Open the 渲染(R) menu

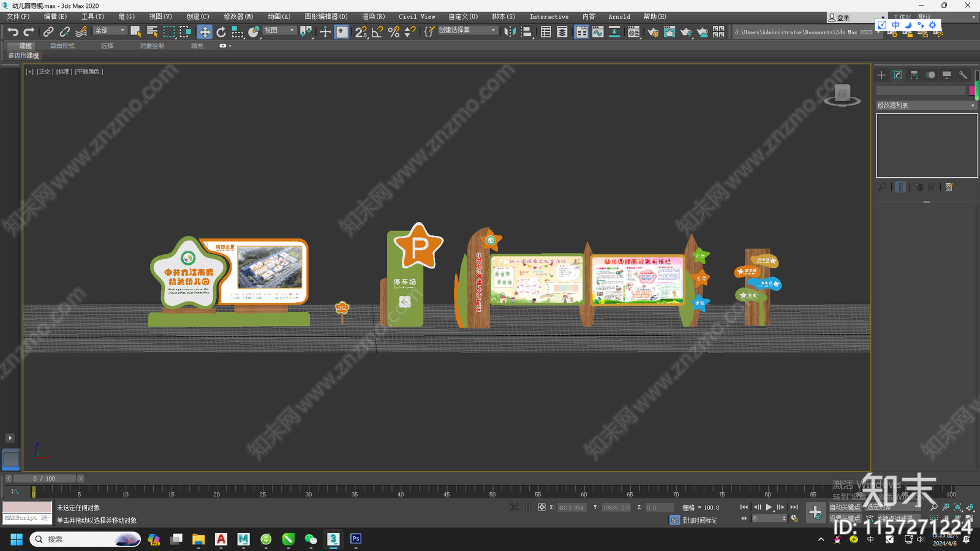[374, 17]
